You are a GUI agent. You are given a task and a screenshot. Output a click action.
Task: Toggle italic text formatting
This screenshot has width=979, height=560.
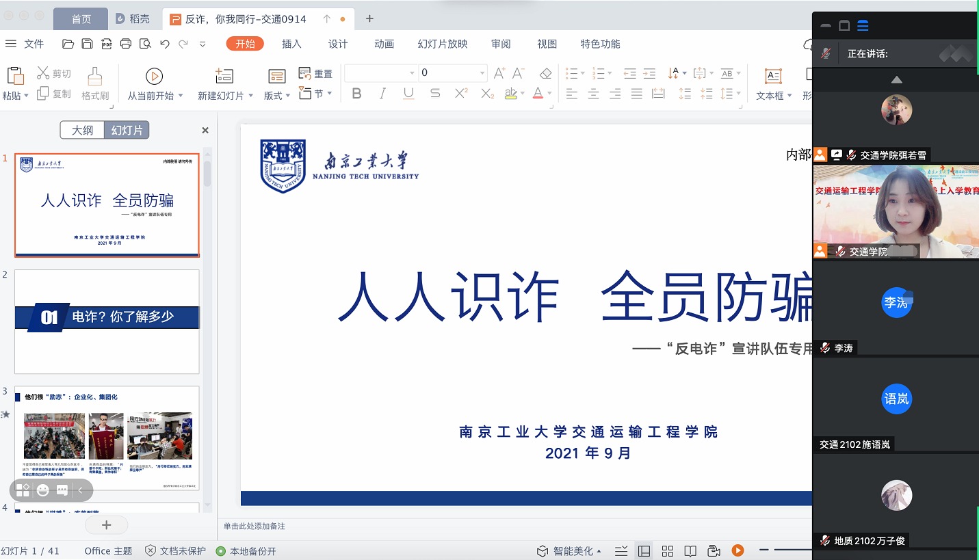[382, 94]
